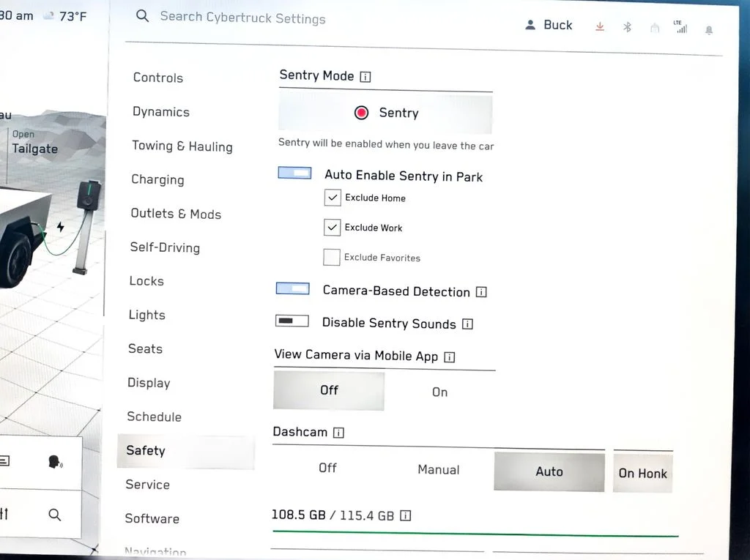Show info for Camera-Based Detection
The height and width of the screenshot is (560, 750).
(481, 292)
